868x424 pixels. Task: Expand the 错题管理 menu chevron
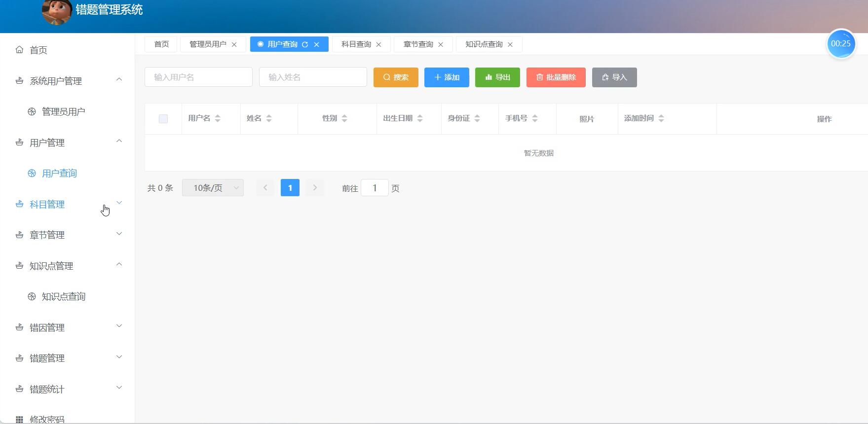tap(119, 357)
